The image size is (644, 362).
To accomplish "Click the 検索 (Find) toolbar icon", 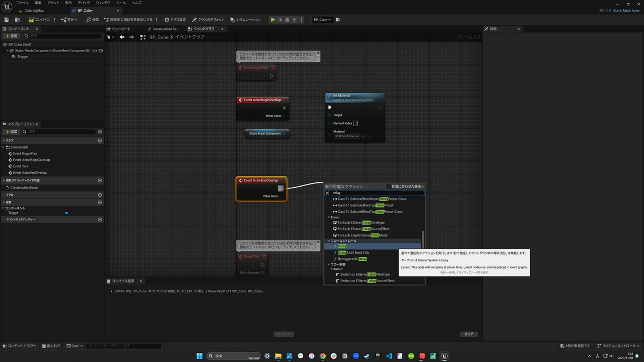I will 93,20.
